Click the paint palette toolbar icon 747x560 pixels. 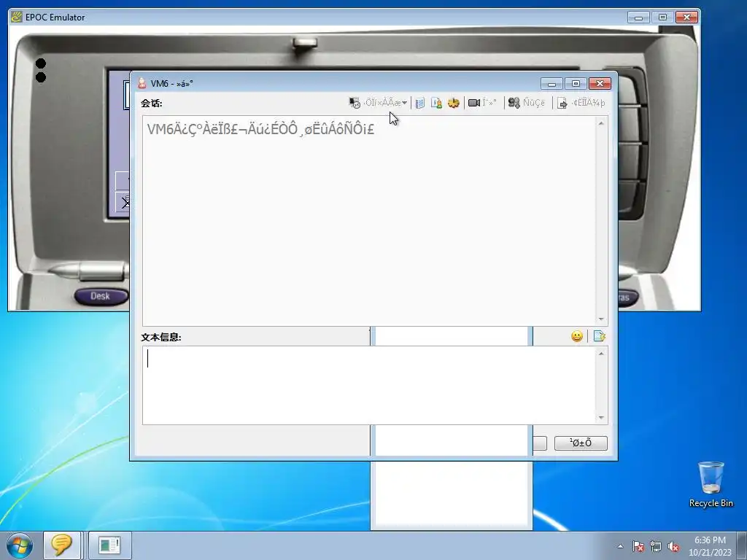point(454,103)
